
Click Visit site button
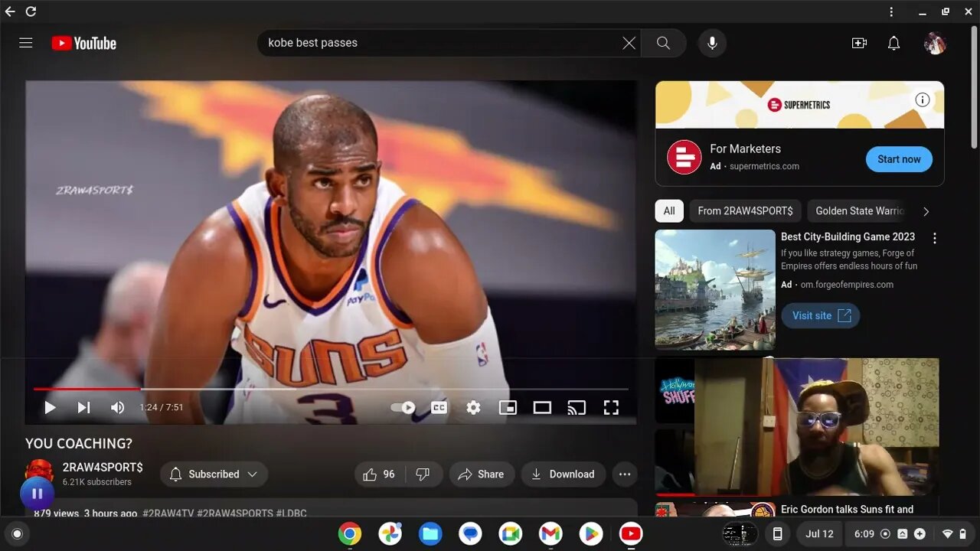pos(820,316)
